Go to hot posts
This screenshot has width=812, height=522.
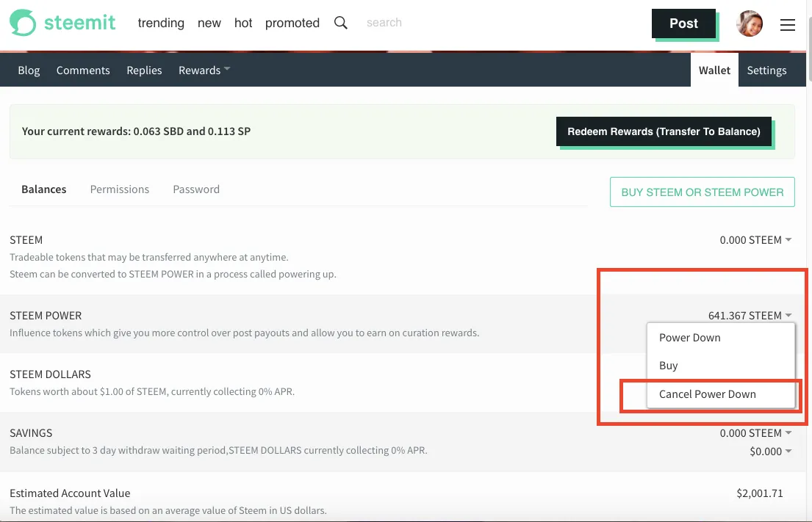click(243, 23)
